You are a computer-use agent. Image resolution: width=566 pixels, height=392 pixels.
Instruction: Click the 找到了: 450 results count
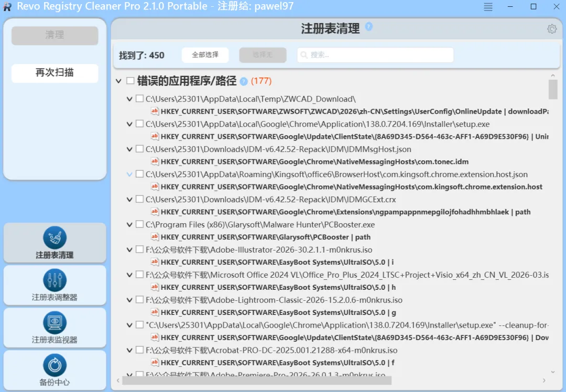(141, 55)
